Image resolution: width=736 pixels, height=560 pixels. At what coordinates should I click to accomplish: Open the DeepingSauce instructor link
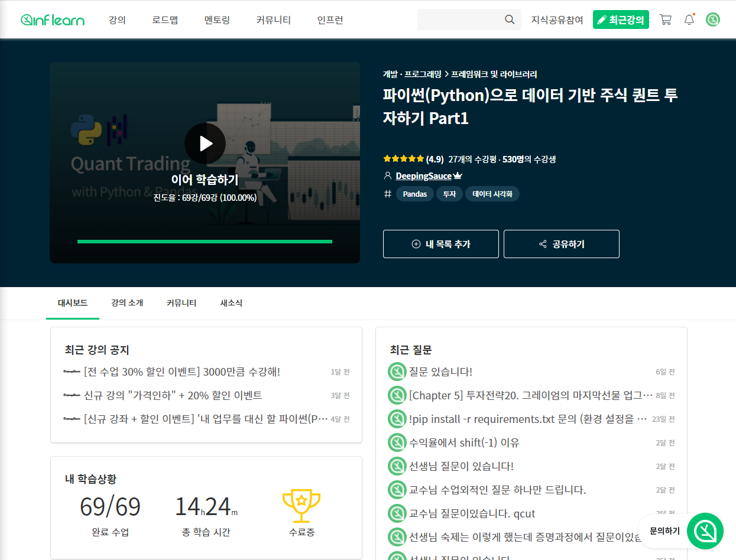(x=423, y=176)
